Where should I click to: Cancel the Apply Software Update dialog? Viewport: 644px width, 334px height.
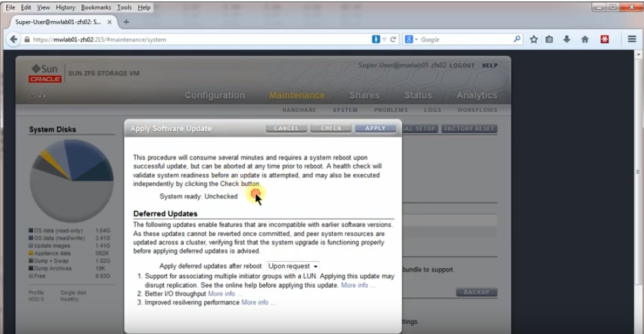coord(287,128)
